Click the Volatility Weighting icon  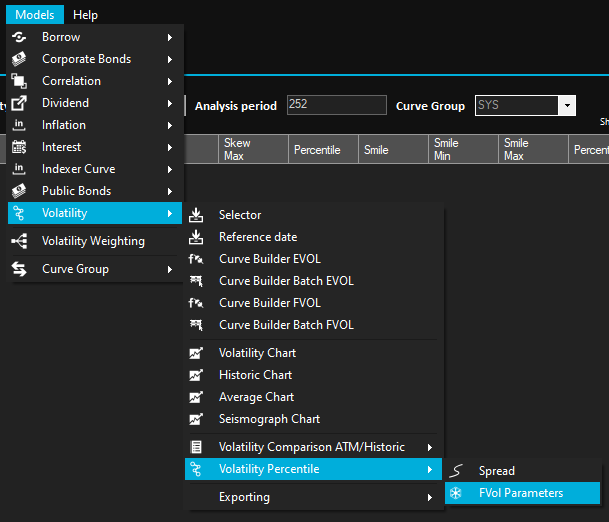click(x=19, y=241)
